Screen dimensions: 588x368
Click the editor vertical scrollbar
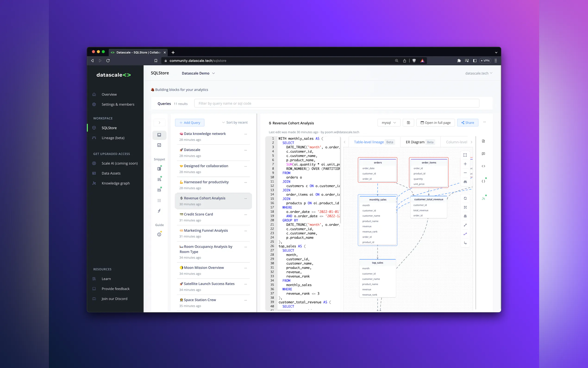pos(341,180)
